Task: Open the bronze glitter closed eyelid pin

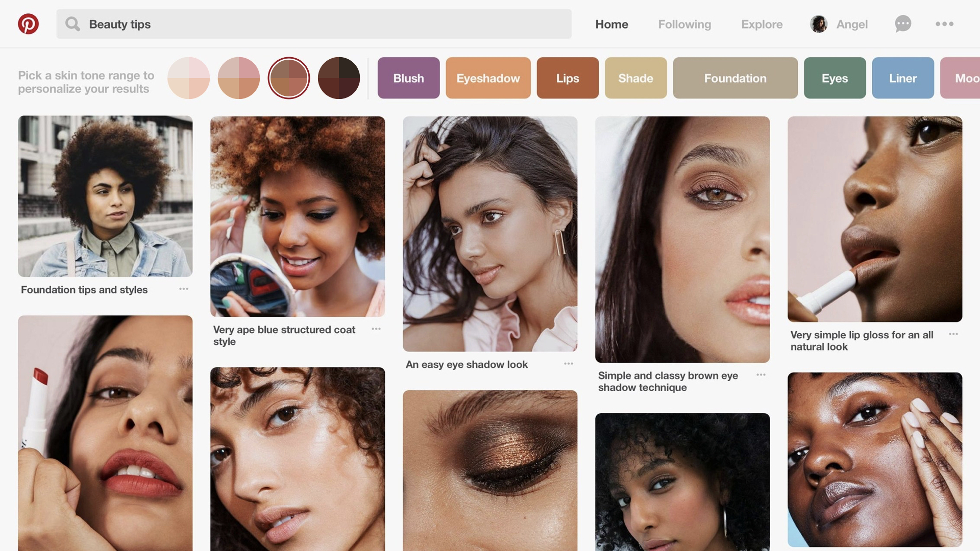Action: (490, 470)
